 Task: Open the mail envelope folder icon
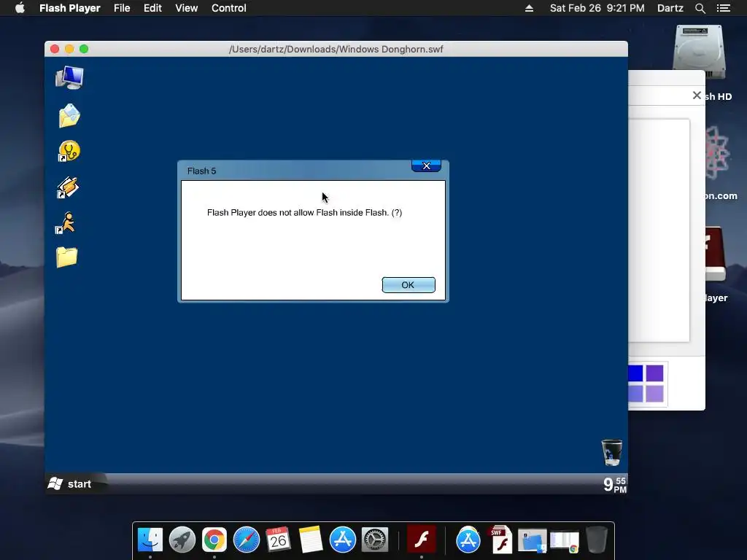click(x=69, y=115)
